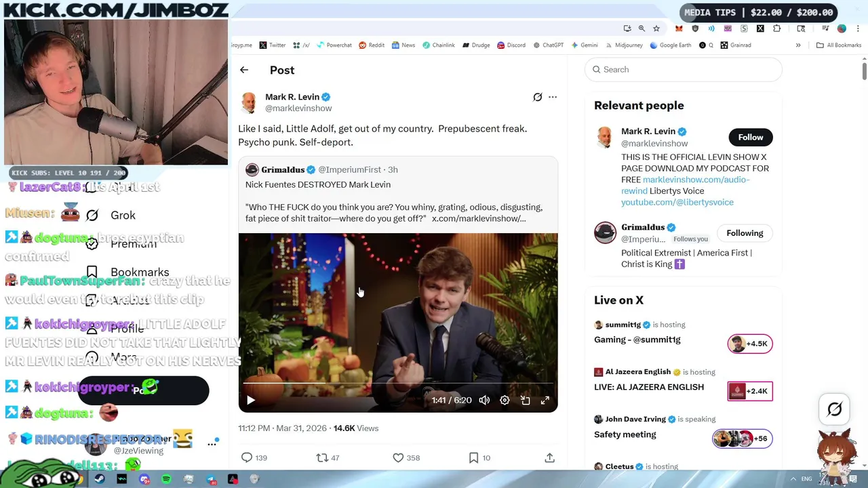Expand hidden bookmarks chevron
Image resolution: width=868 pixels, height=488 pixels.
[798, 45]
